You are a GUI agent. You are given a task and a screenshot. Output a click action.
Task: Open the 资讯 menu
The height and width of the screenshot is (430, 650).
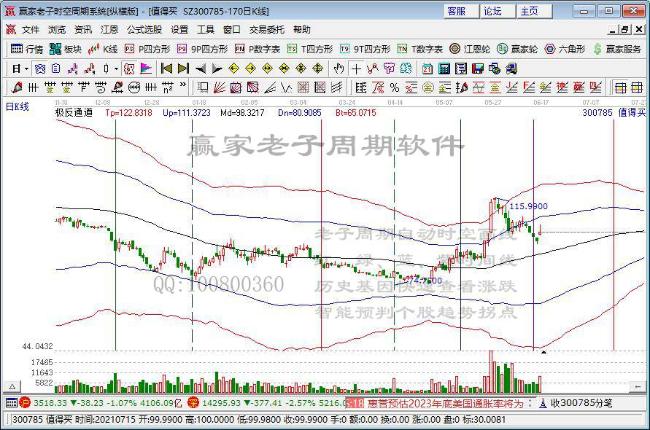(x=83, y=29)
